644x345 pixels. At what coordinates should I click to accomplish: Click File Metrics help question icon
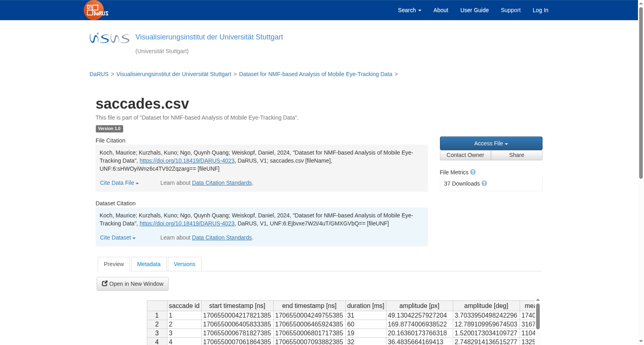[x=473, y=172]
